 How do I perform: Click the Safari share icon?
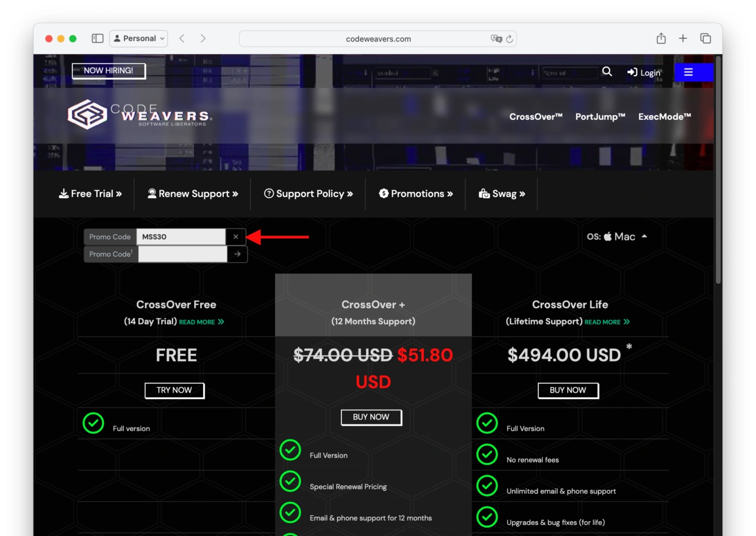tap(661, 38)
